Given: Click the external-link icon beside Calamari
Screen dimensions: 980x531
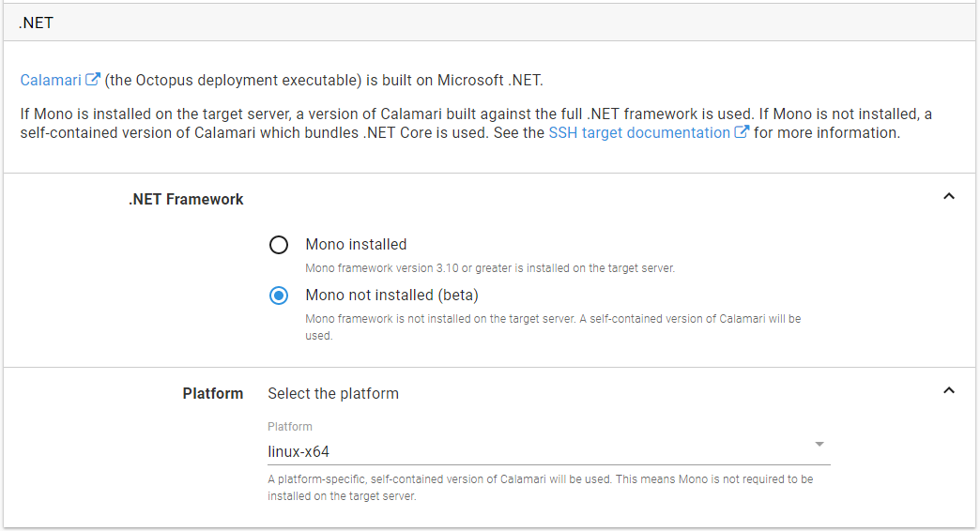Looking at the screenshot, I should tap(93, 80).
